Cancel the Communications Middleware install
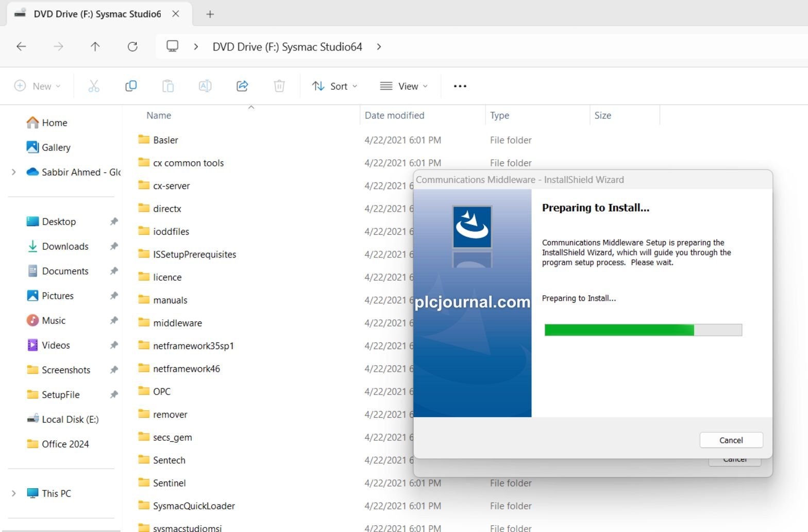 [731, 440]
